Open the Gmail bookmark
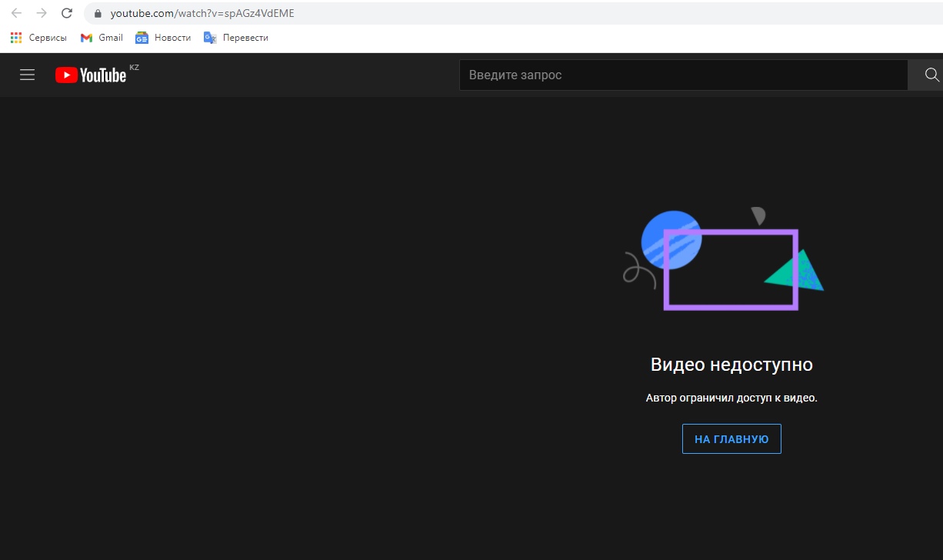 point(102,38)
